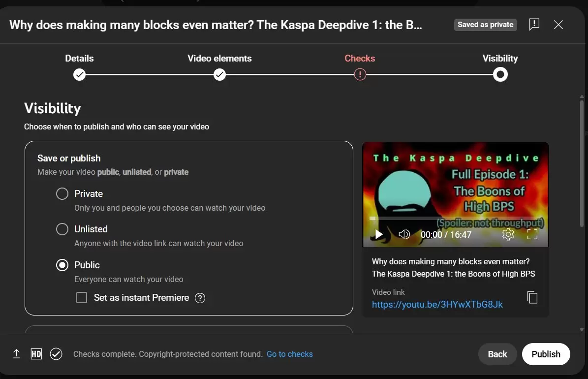588x379 pixels.
Task: Click the scrollbar down arrow
Action: coord(582,330)
